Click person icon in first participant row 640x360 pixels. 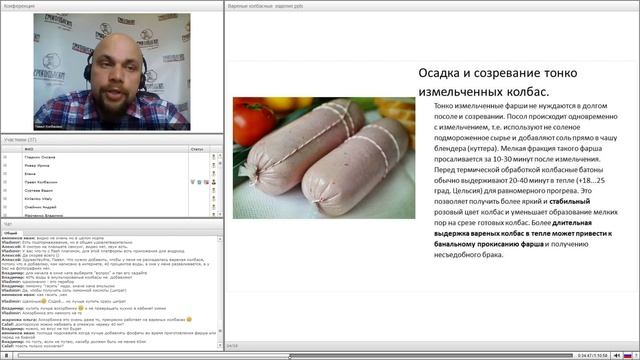tap(213, 157)
